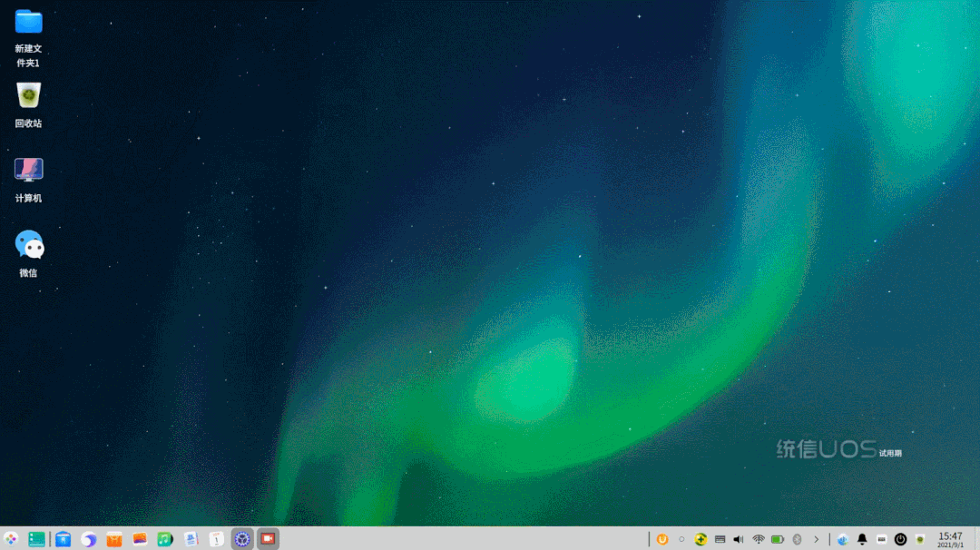Open the green music player

(x=165, y=539)
